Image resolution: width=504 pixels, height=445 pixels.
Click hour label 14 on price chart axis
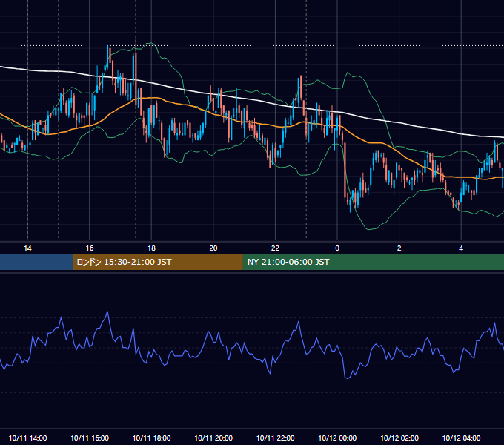pos(27,248)
